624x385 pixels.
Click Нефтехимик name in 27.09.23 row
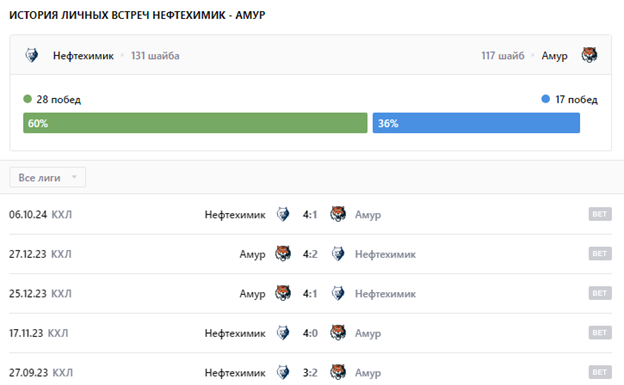[x=235, y=373]
